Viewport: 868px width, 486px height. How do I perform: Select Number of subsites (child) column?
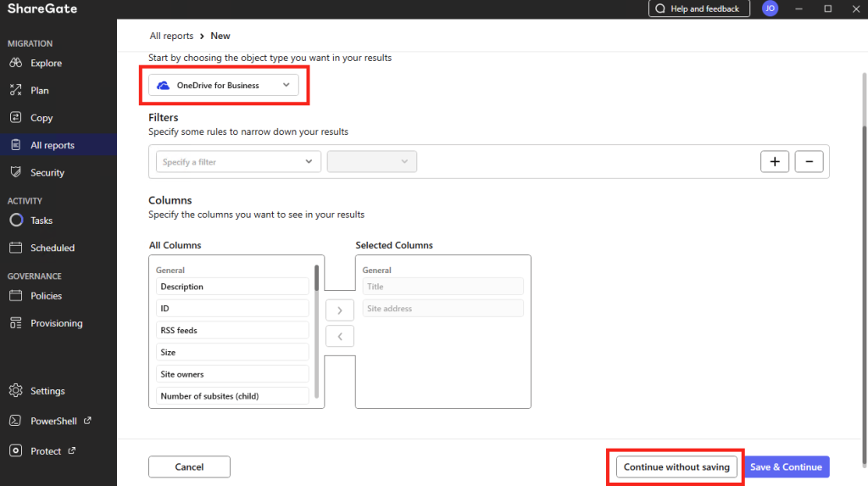(232, 396)
